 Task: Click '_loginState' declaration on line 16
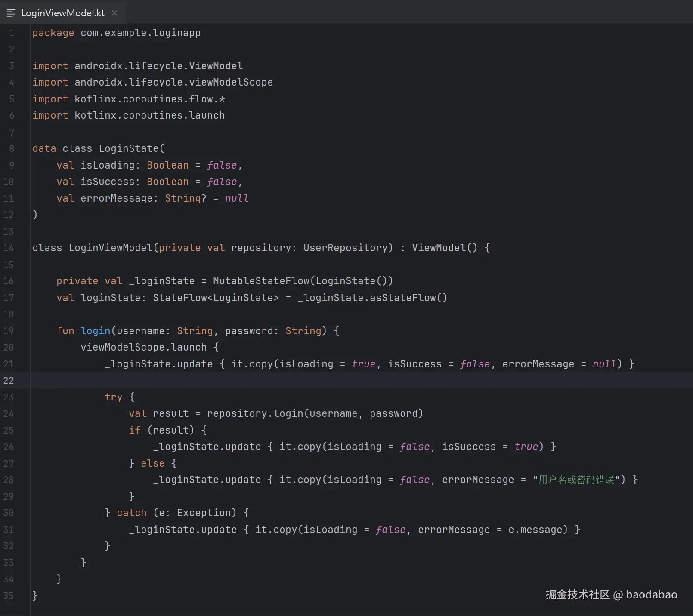click(x=162, y=281)
